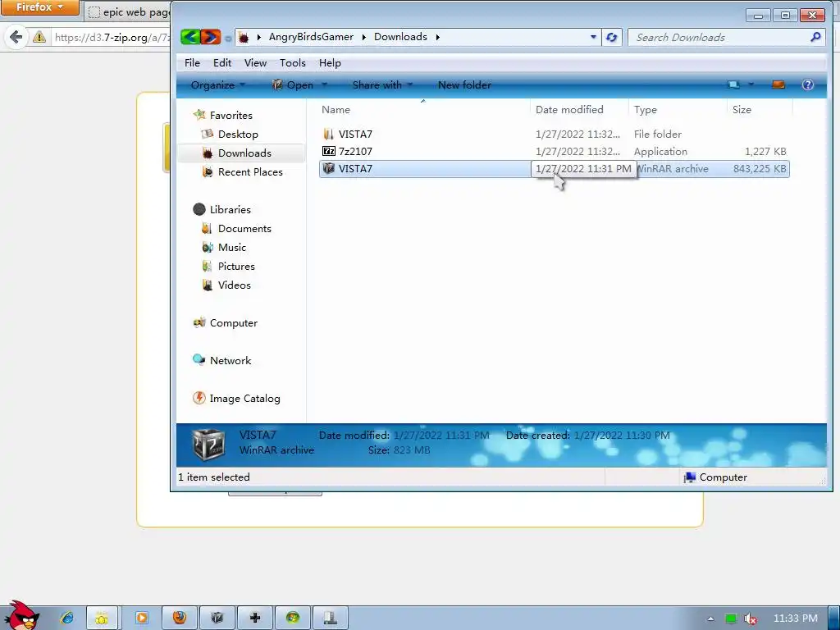Image resolution: width=840 pixels, height=630 pixels.
Task: Expand the address bar history dropdown
Action: tap(593, 37)
